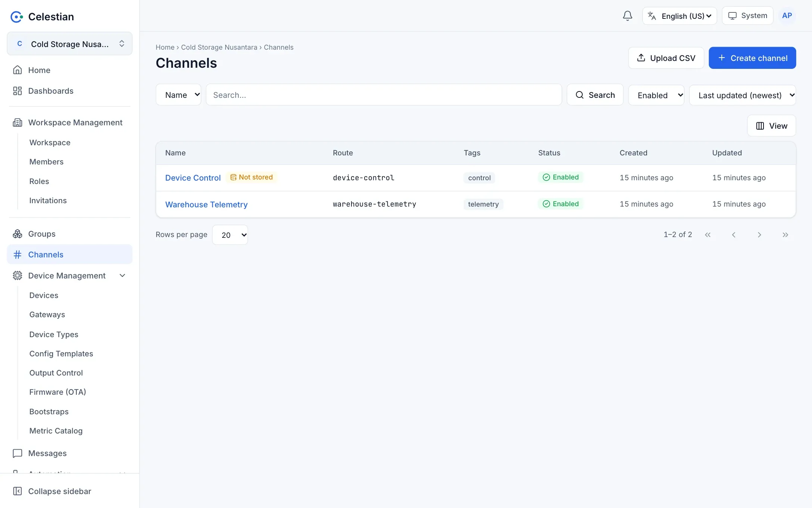Click the device-control route text
This screenshot has height=508, width=812.
(x=364, y=178)
